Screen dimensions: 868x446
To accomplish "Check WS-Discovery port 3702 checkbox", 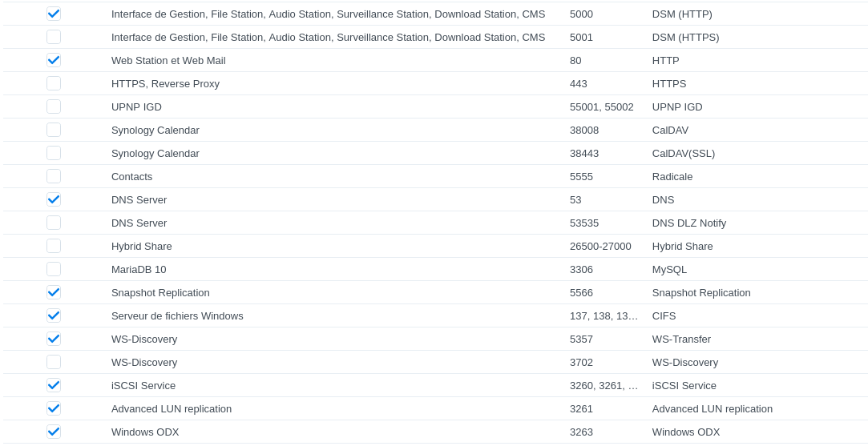I will point(54,363).
